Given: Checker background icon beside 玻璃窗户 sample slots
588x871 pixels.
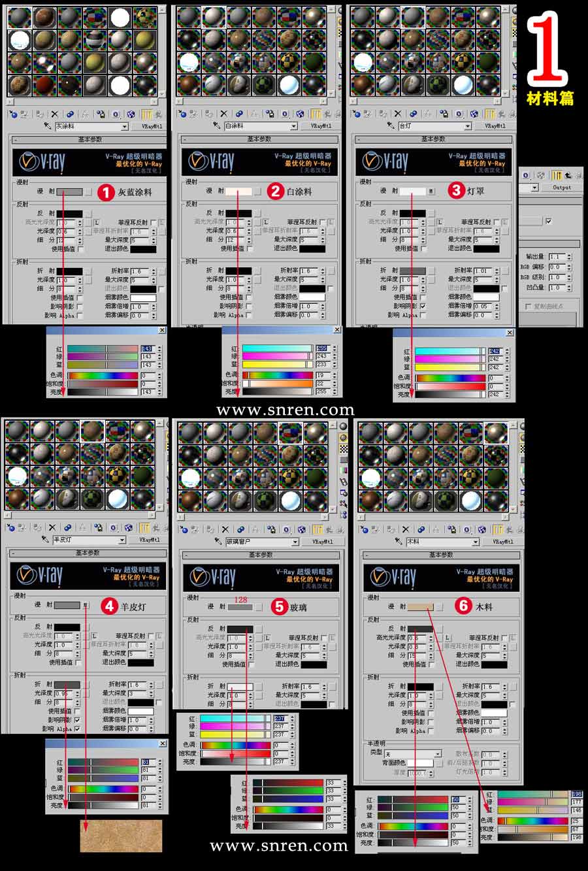Looking at the screenshot, I should 344,450.
